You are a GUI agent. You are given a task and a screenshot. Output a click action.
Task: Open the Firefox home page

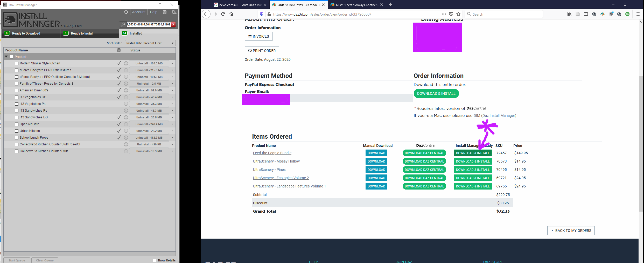231,14
